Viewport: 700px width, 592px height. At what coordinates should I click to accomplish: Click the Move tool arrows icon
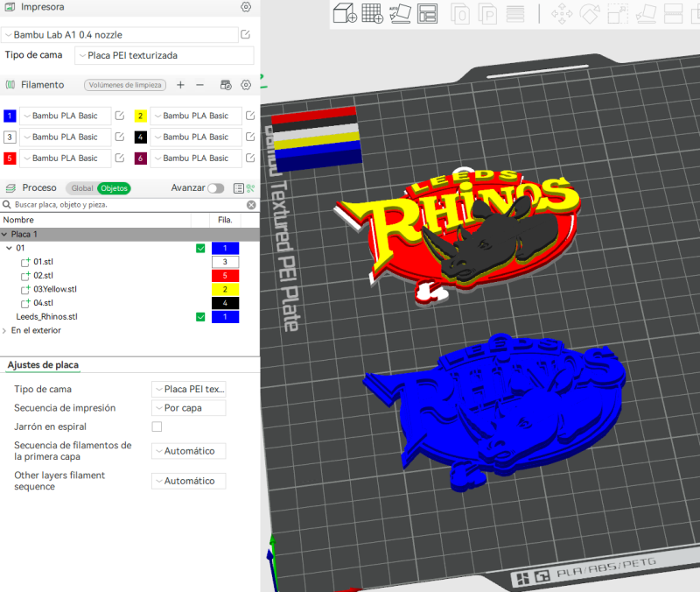coord(562,14)
